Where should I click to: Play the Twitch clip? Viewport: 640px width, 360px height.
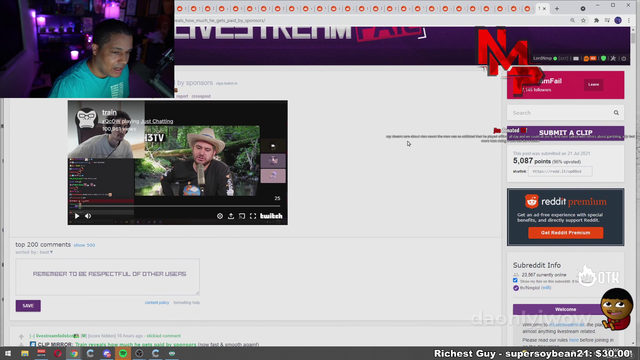click(77, 216)
